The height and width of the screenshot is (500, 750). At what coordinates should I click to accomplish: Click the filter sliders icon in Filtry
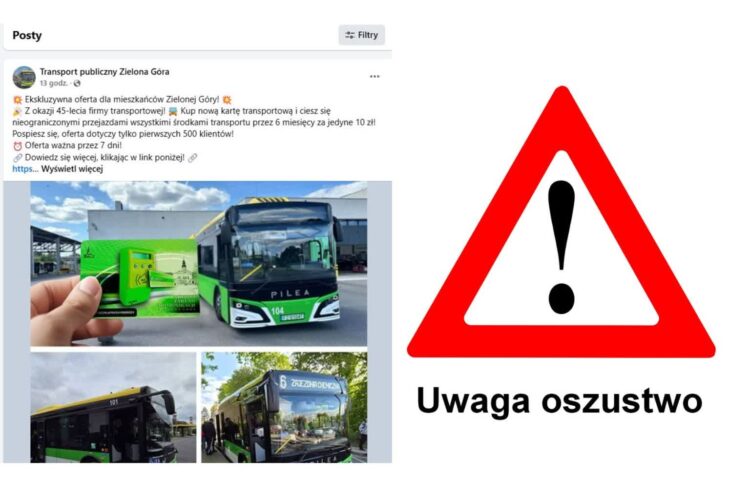tap(350, 35)
